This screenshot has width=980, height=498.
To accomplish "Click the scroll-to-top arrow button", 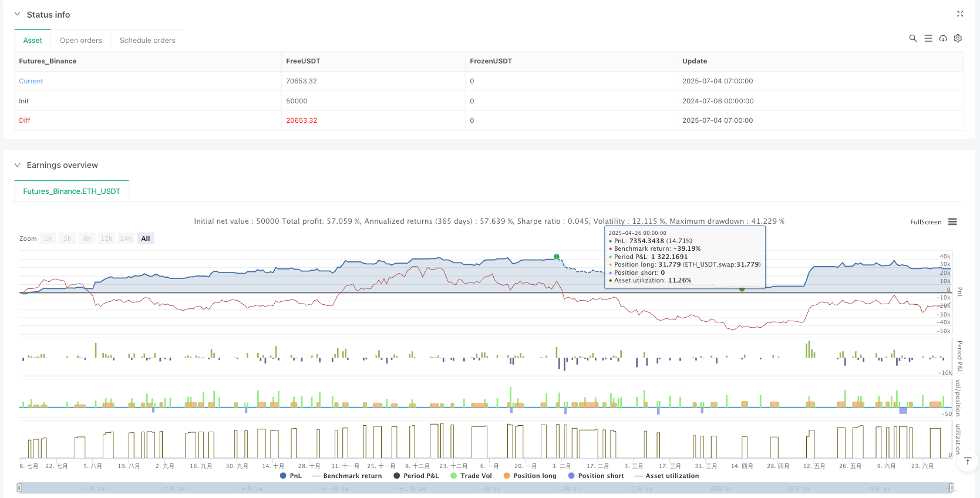I will coord(967,462).
